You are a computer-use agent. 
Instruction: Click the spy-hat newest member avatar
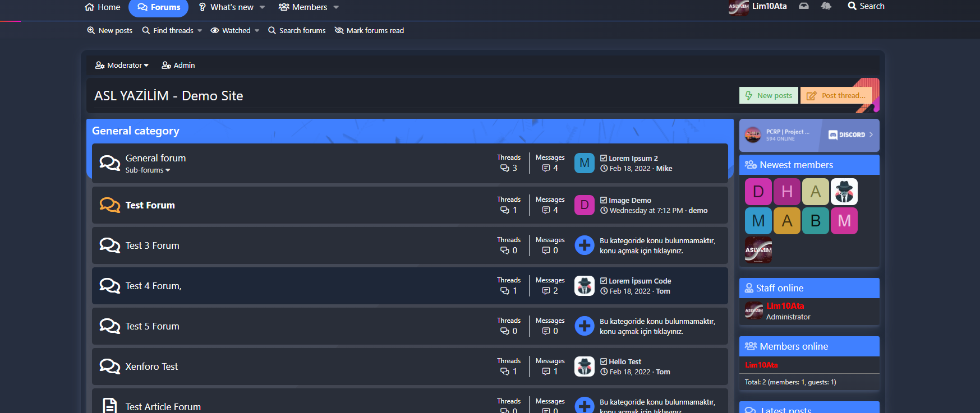point(844,192)
